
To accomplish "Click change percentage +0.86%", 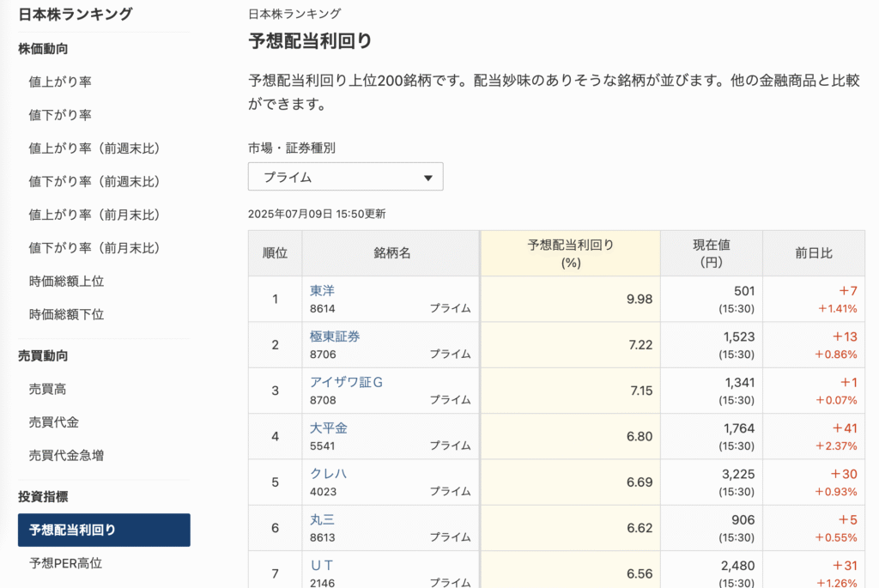I will 836,355.
